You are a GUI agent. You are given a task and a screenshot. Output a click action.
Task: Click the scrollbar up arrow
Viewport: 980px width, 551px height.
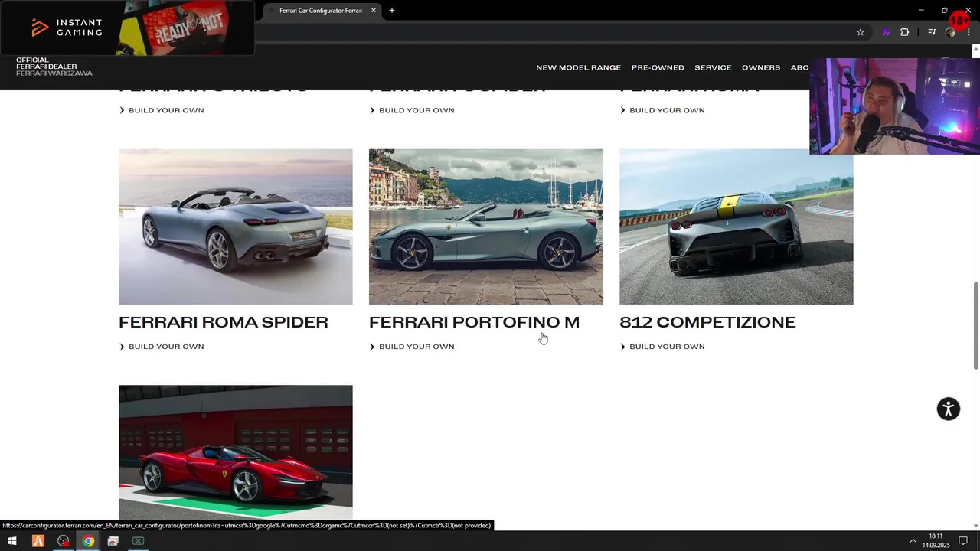[975, 51]
